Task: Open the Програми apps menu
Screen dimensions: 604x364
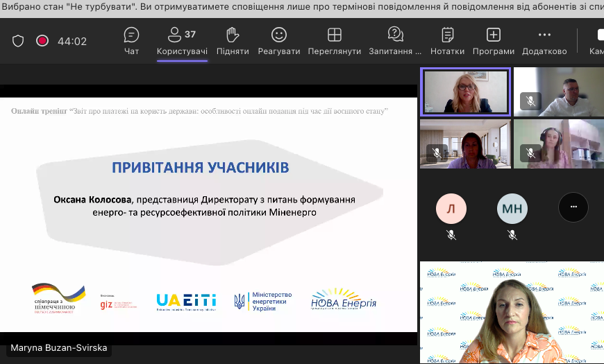Action: click(x=494, y=41)
